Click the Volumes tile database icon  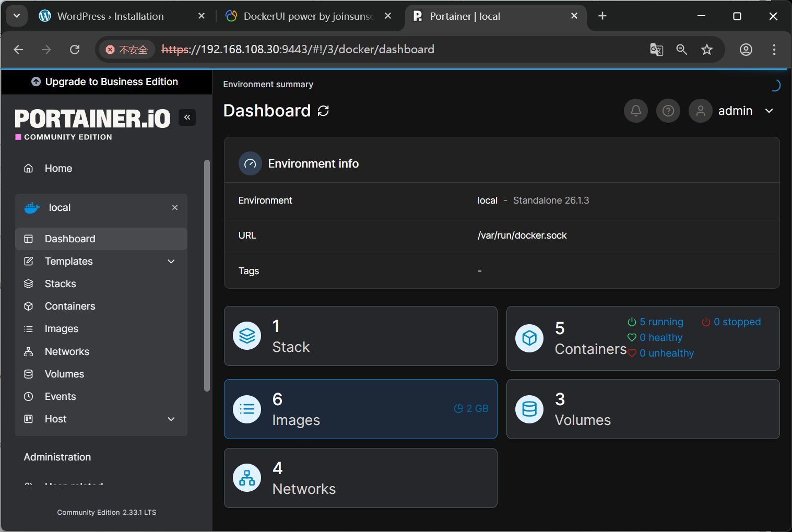point(529,409)
